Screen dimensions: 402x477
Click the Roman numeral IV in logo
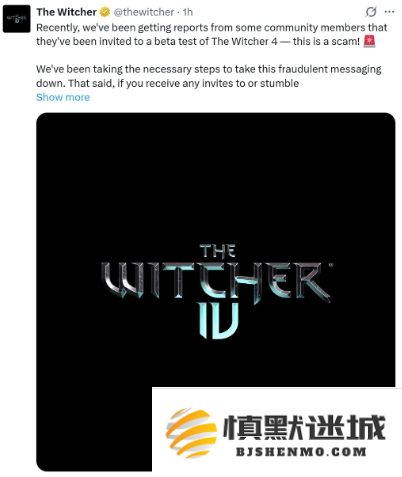coord(219,320)
